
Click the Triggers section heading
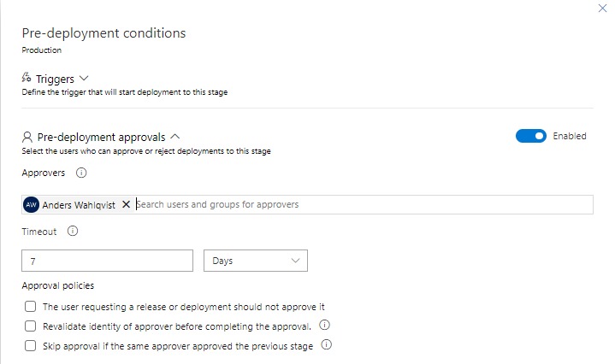click(x=55, y=79)
